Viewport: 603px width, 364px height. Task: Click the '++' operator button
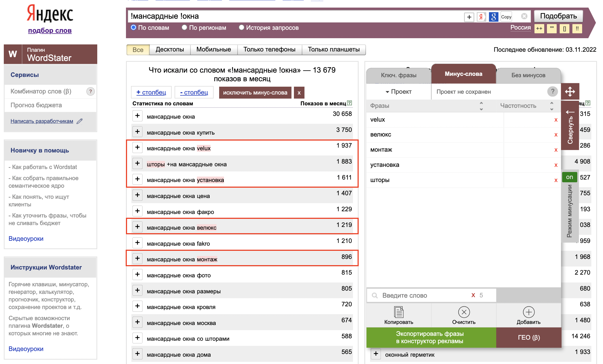point(539,28)
